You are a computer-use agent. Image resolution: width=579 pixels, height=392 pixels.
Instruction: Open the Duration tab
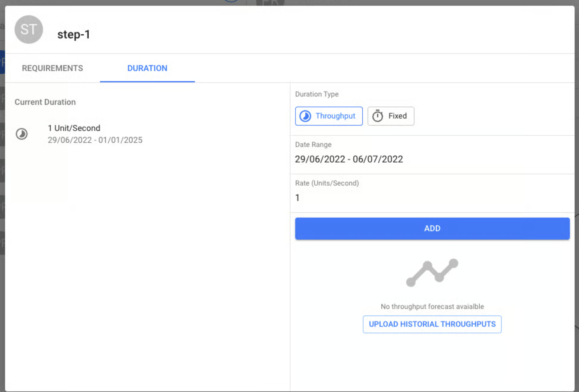pyautogui.click(x=147, y=68)
